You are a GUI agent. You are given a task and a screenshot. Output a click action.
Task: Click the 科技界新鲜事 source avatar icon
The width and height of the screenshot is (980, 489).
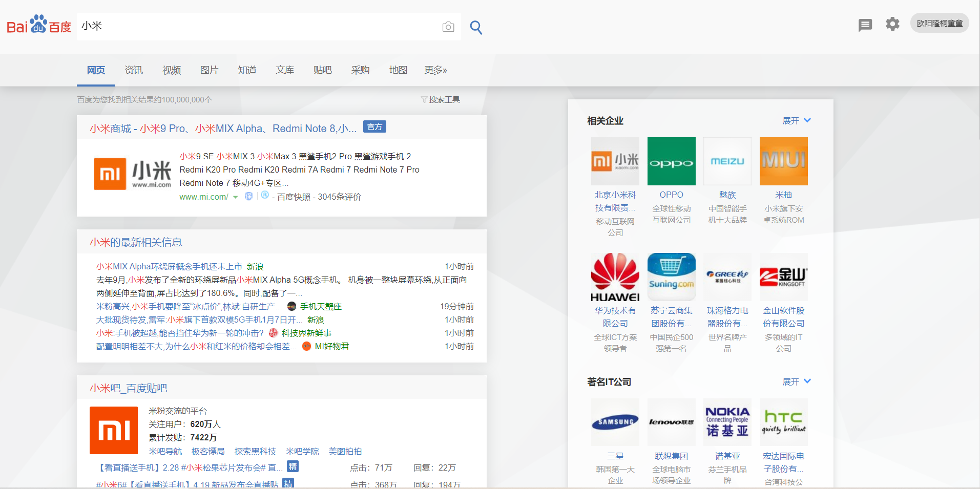click(273, 333)
